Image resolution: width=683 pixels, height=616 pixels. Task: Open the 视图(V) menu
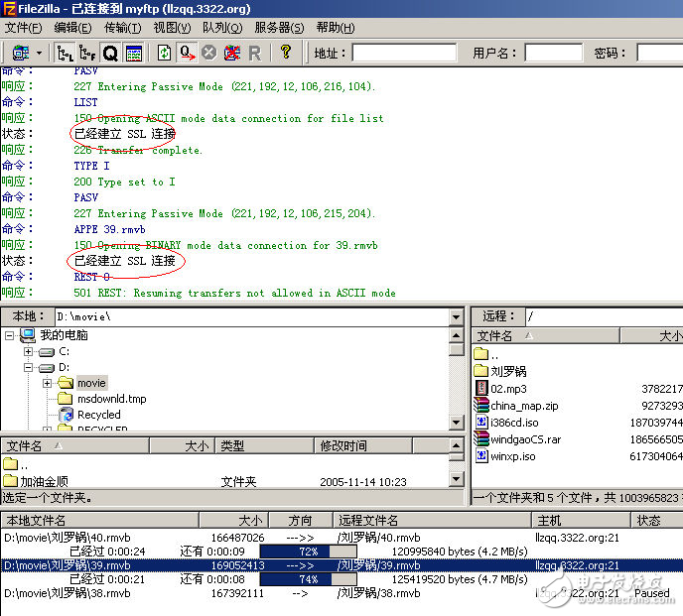click(x=172, y=28)
